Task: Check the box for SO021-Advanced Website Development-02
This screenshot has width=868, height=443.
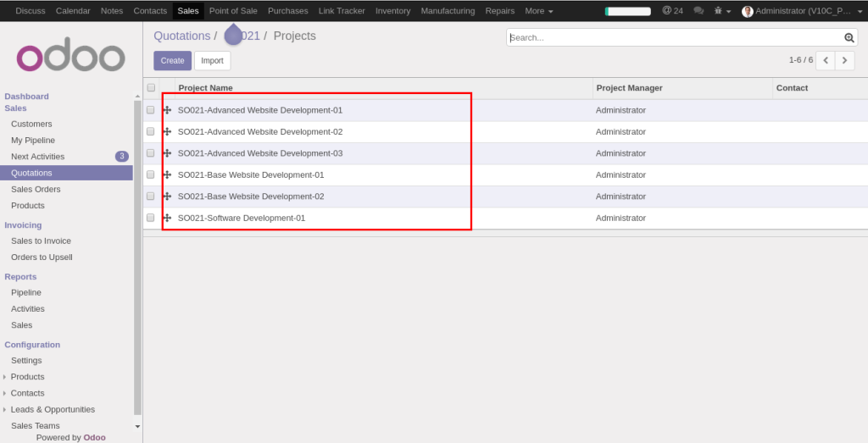Action: (151, 132)
